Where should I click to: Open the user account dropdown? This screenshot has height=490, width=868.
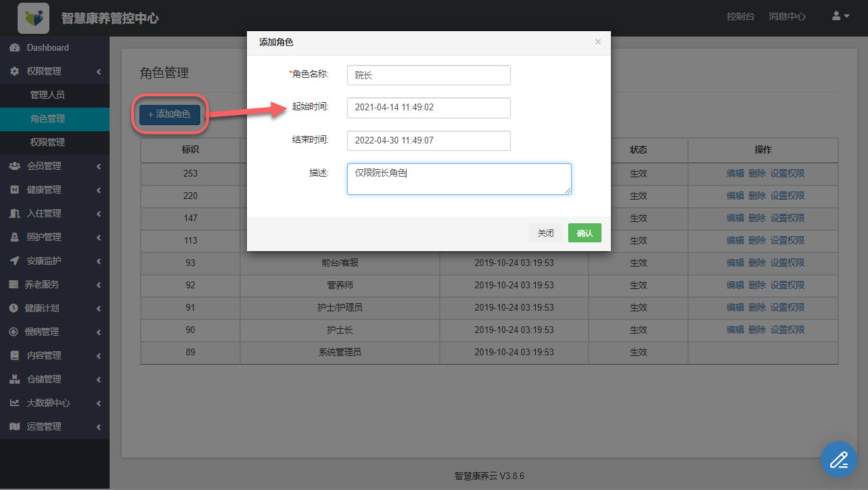tap(840, 16)
